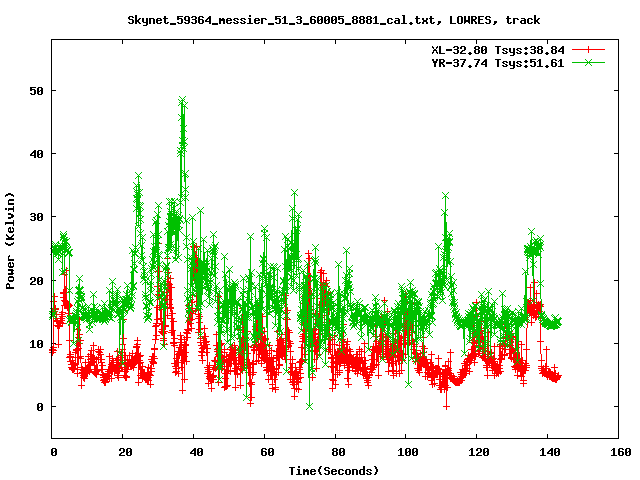Click the y-axis value 50

36,91
